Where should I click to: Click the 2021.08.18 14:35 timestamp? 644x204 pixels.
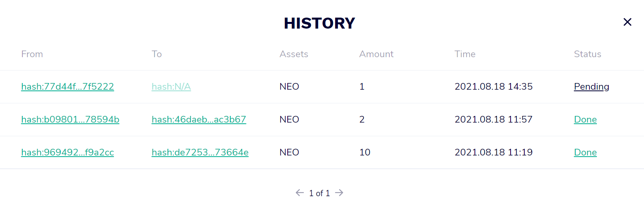(493, 87)
